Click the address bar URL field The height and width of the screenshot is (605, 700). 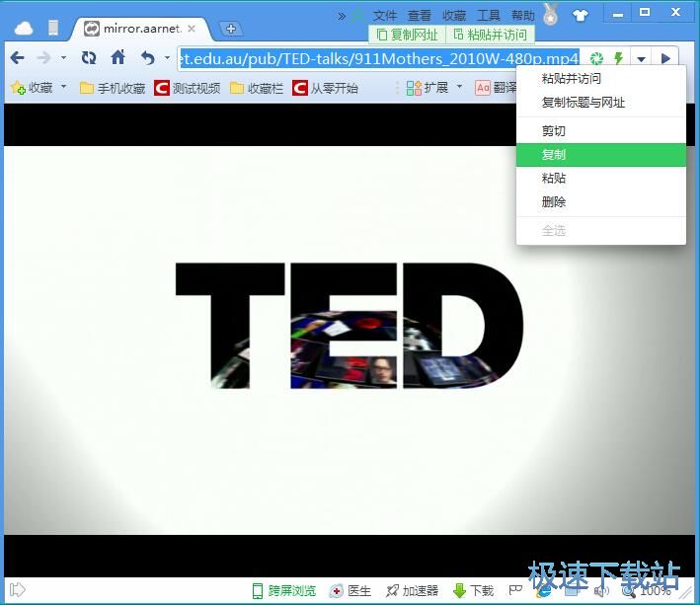(379, 58)
